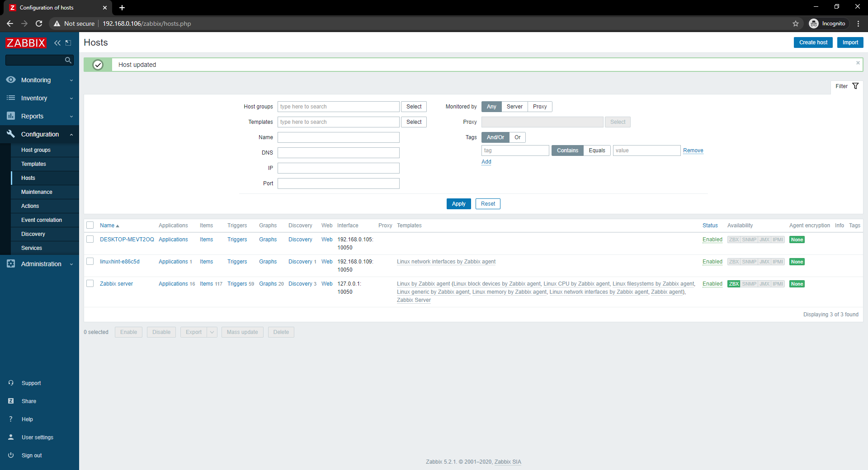Open the Export dropdown arrow
Screen dimensions: 868x470
(212, 332)
